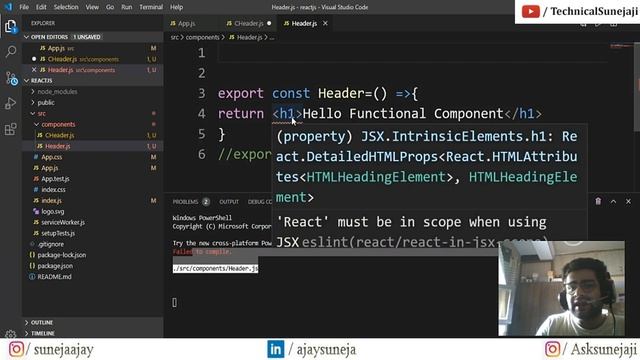Click the LinkedIn logo icon
640x360 pixels.
click(x=276, y=349)
